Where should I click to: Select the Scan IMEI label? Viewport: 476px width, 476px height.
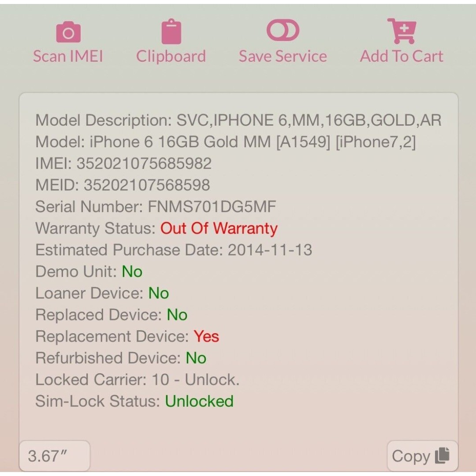pyautogui.click(x=68, y=56)
